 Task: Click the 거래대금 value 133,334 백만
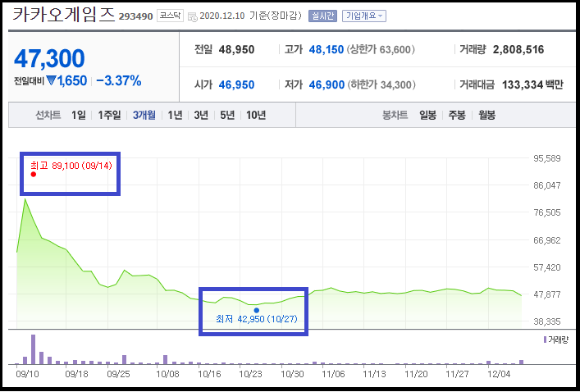(x=532, y=84)
